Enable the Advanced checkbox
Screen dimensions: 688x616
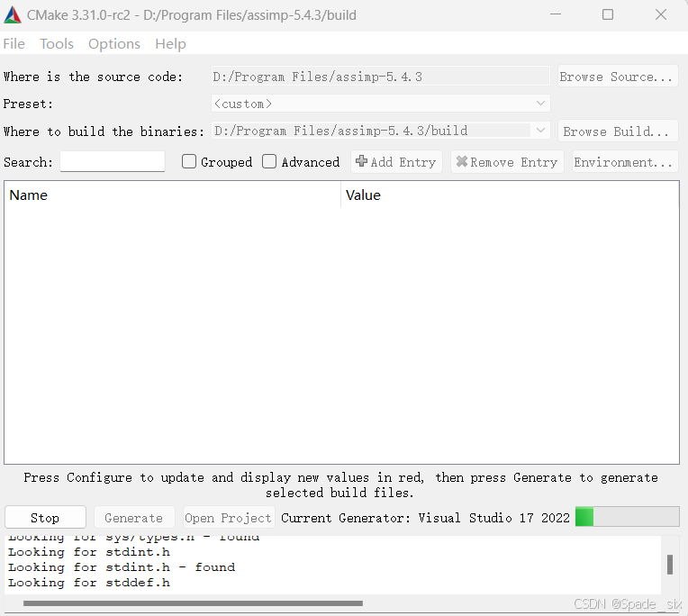point(269,161)
